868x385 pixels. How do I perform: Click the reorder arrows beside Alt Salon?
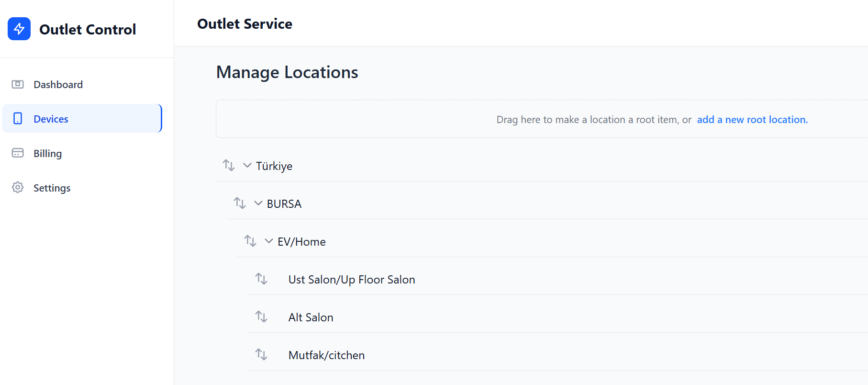[x=261, y=317]
